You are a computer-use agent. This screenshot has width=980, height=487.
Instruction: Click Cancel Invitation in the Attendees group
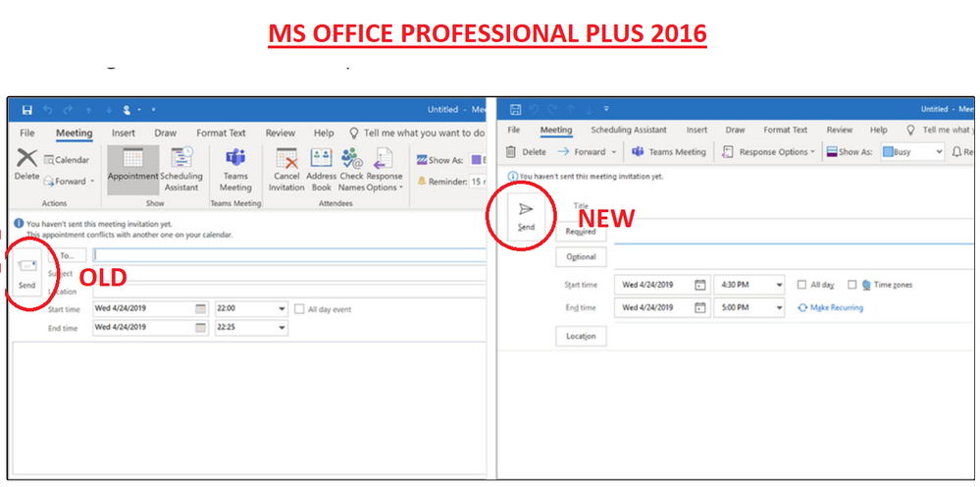[x=286, y=170]
